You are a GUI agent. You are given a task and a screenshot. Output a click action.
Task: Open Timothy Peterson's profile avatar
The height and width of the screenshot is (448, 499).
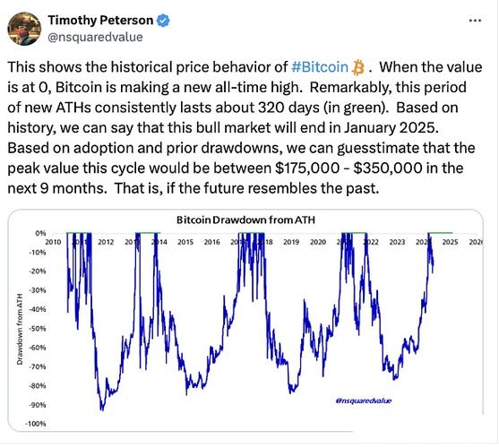(24, 29)
